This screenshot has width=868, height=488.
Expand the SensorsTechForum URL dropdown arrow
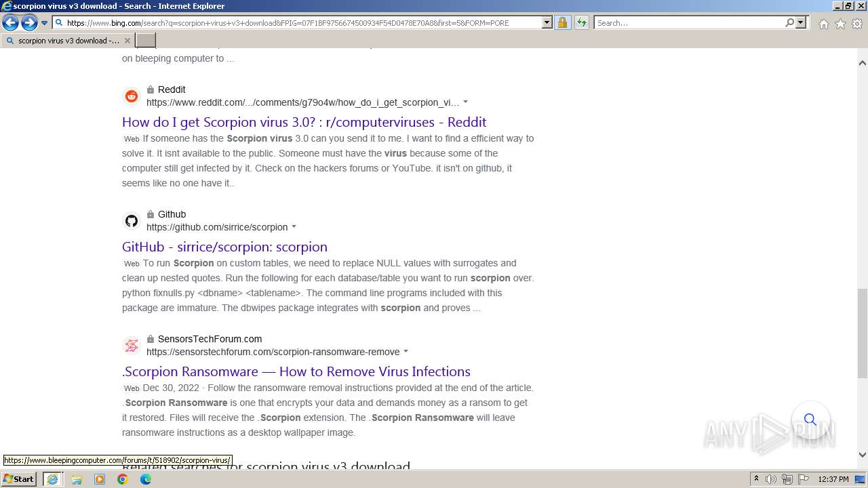tap(406, 352)
